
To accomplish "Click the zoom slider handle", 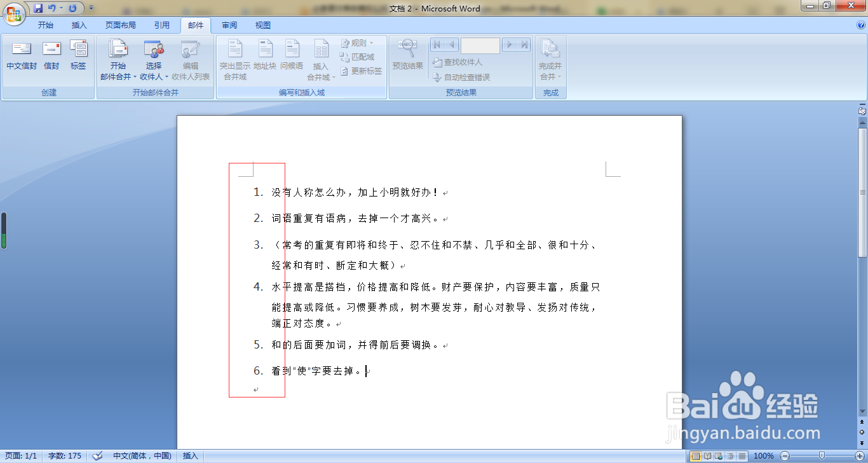I will pyautogui.click(x=822, y=456).
